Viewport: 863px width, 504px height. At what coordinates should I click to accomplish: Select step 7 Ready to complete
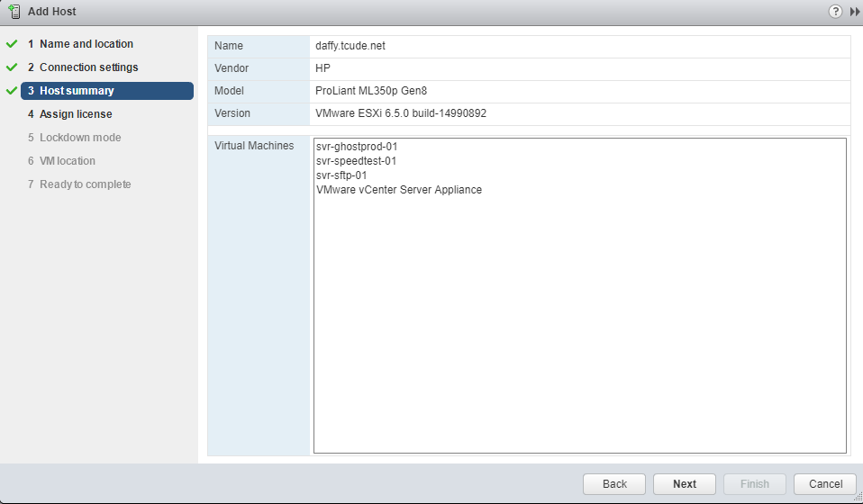point(79,184)
